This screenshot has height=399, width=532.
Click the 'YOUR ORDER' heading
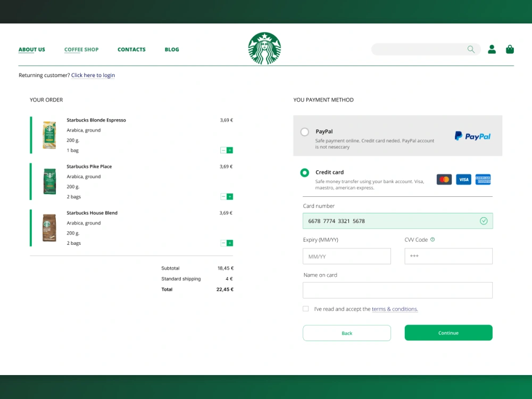click(x=46, y=100)
